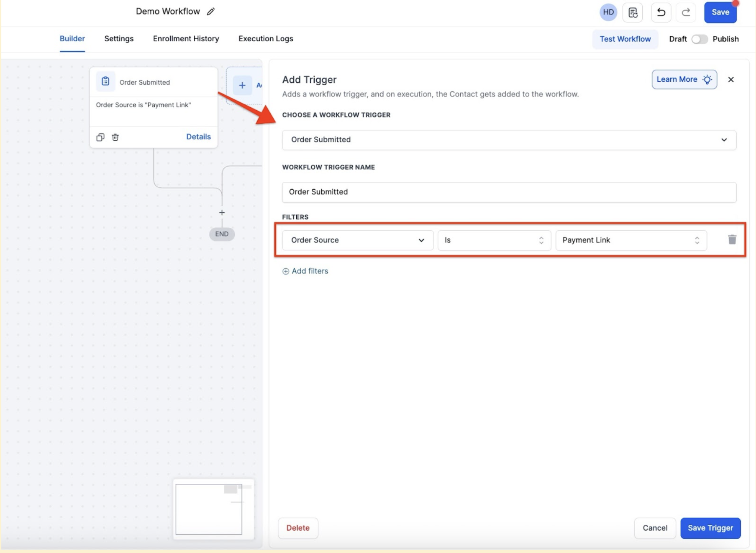The width and height of the screenshot is (756, 553).
Task: Click the Workflow Trigger Name input field
Action: tap(509, 192)
